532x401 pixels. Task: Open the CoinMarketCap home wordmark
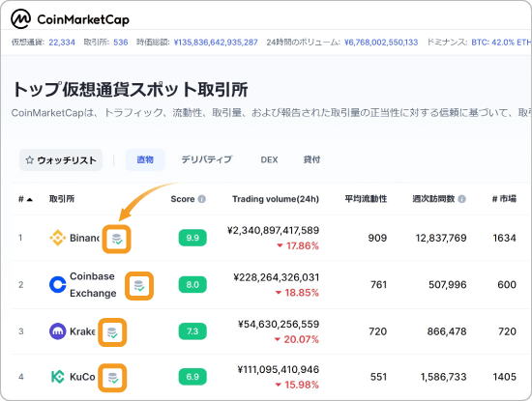(83, 19)
